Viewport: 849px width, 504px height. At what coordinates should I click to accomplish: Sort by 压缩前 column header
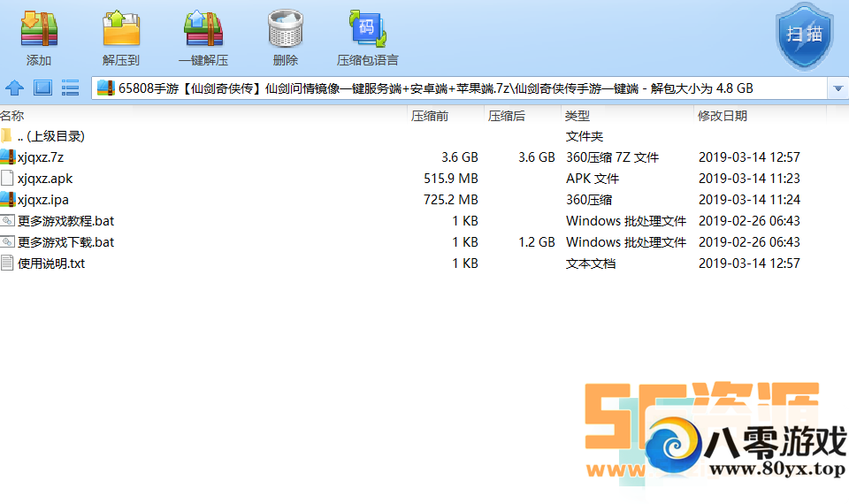click(430, 116)
